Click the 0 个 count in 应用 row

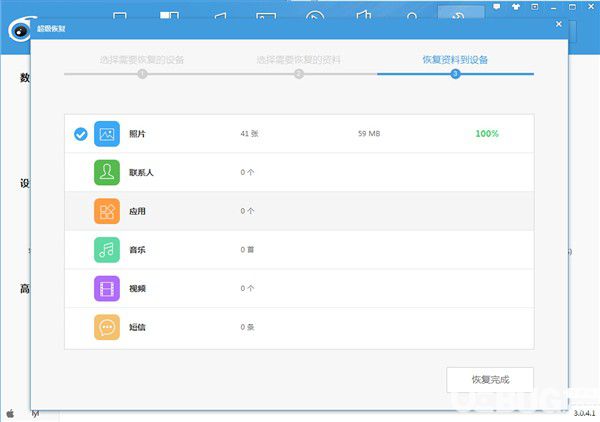(x=247, y=211)
